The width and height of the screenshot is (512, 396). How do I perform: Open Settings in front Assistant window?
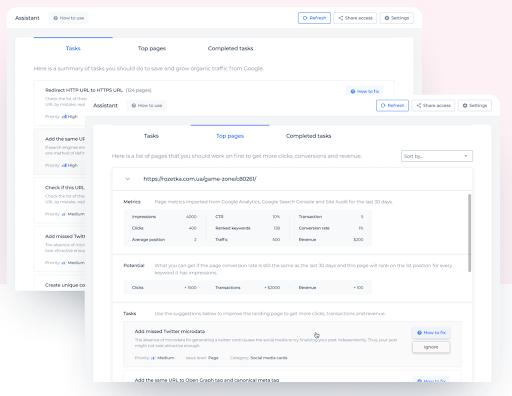click(475, 105)
